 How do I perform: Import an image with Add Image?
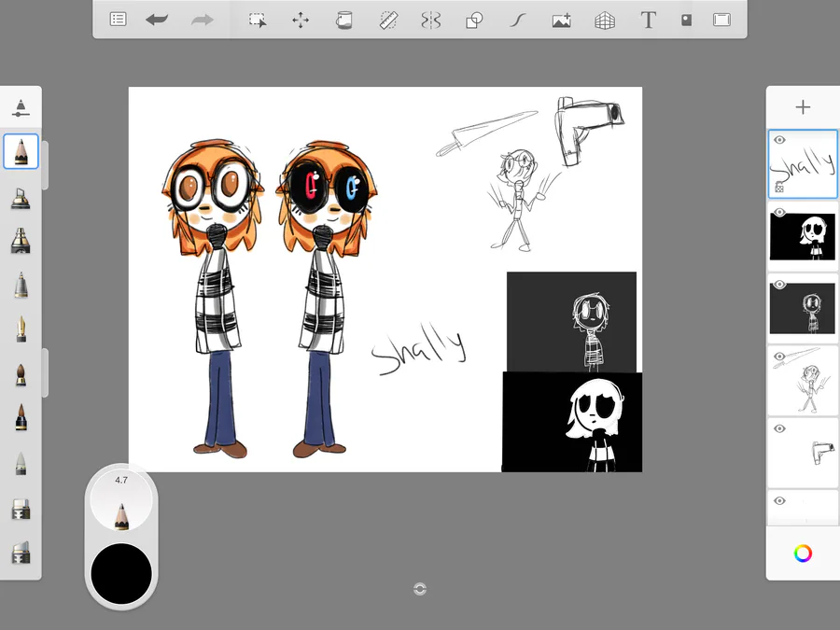[562, 21]
